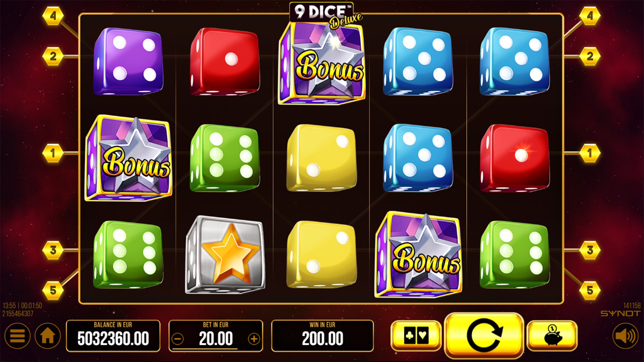
Task: Click the Win in EUR display
Action: (322, 336)
